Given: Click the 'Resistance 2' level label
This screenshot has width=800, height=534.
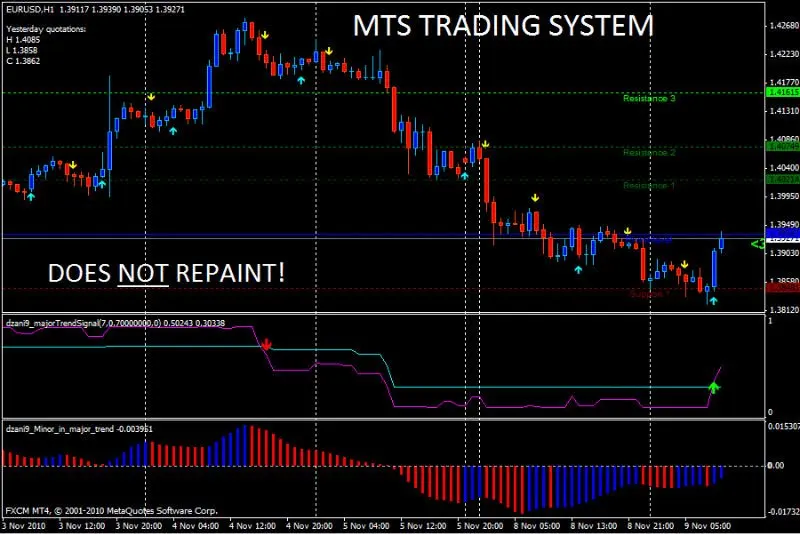Looking at the screenshot, I should 649,152.
